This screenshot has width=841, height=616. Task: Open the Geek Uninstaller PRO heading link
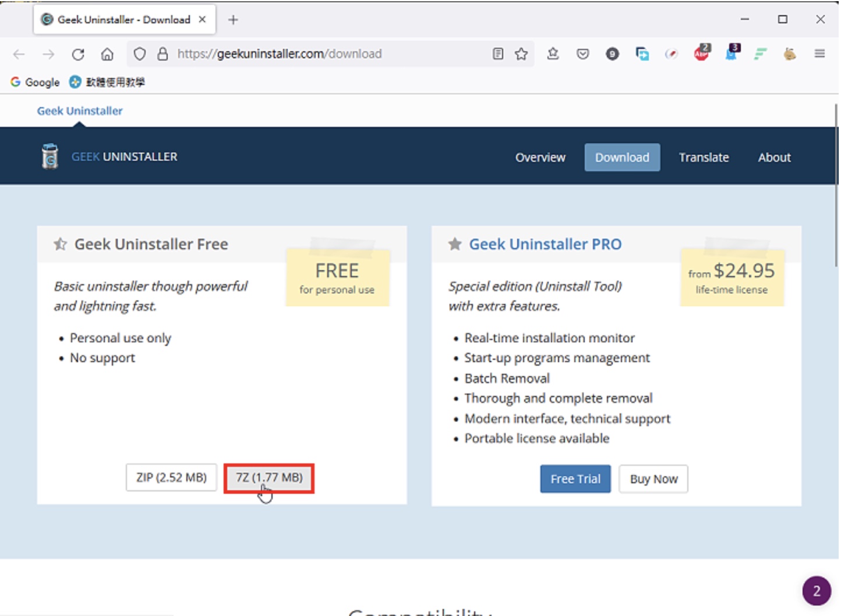(545, 244)
